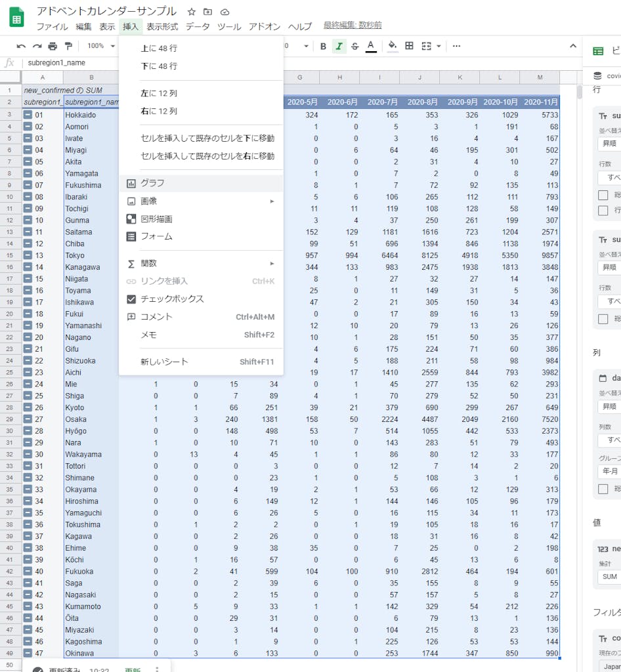
Task: Open the Japan filter dropdown
Action: click(609, 667)
